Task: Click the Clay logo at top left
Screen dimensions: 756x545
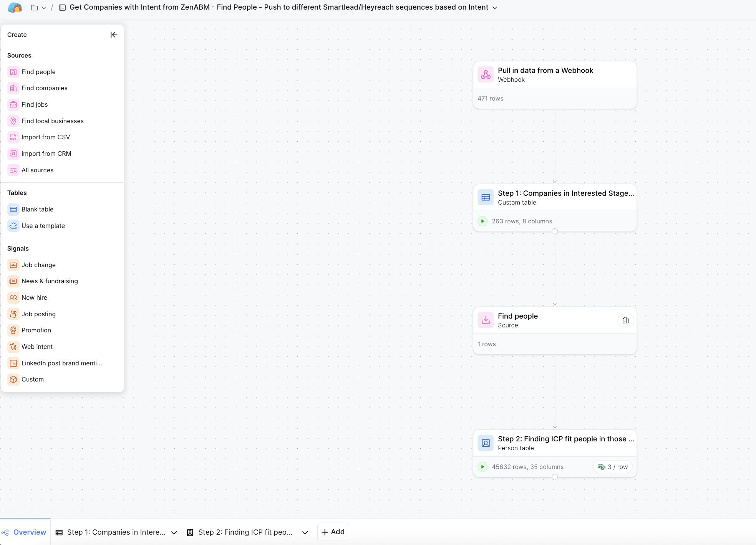Action: tap(15, 8)
